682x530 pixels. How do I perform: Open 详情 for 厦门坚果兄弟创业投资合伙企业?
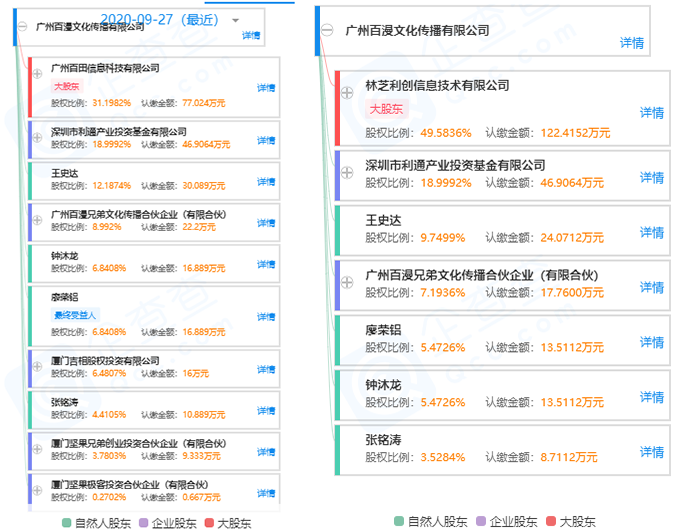click(x=266, y=452)
